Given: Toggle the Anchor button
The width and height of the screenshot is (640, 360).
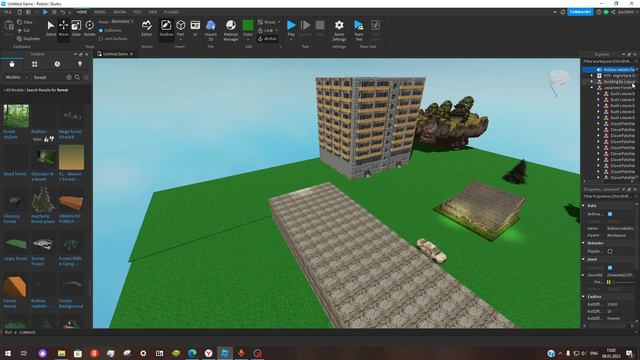Looking at the screenshot, I should click(x=268, y=39).
